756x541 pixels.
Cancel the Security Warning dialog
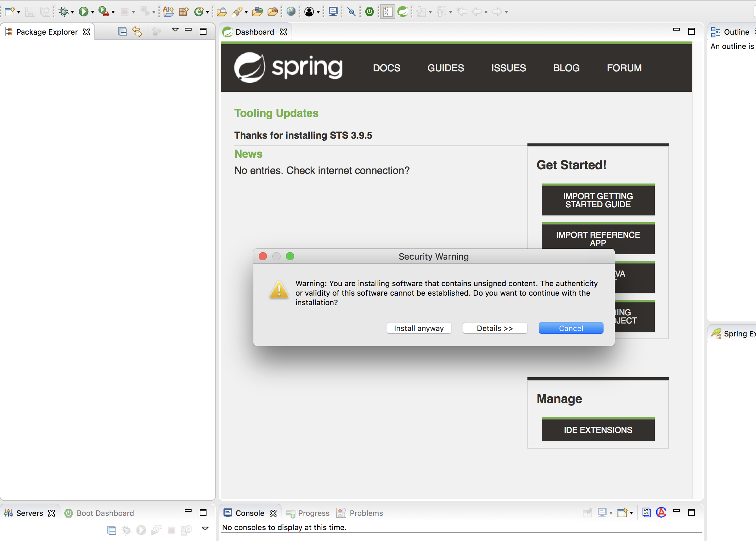coord(571,328)
